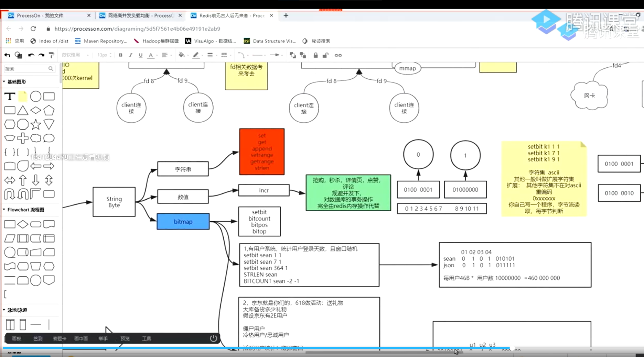Open the line start style dropdown
Screen dimensions: 644x357
(259, 55)
